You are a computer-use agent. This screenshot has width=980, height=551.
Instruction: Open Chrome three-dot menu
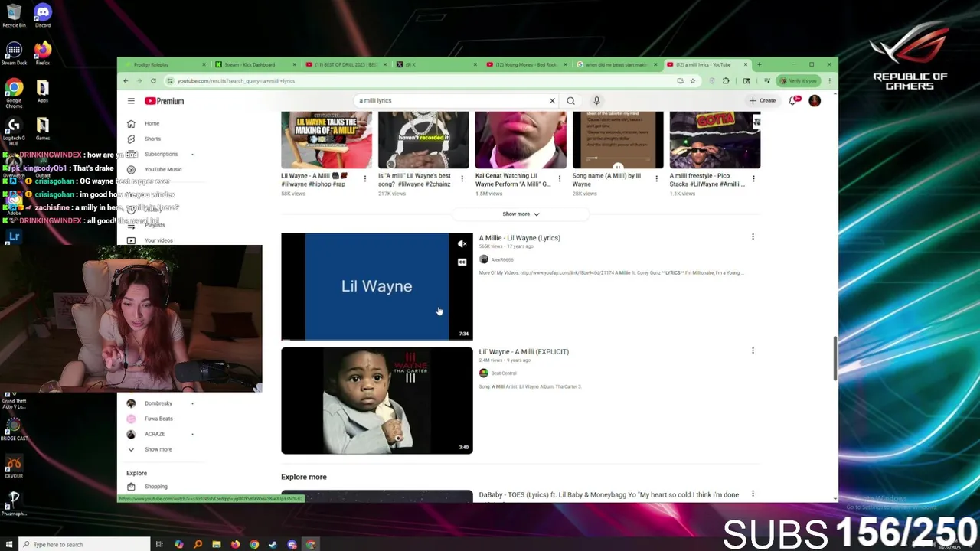tap(829, 80)
